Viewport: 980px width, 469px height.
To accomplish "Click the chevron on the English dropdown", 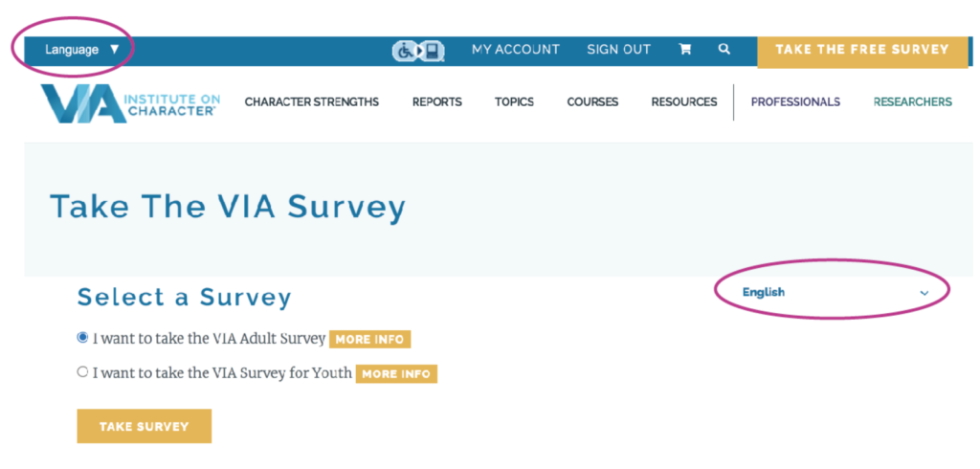I will click(x=924, y=293).
